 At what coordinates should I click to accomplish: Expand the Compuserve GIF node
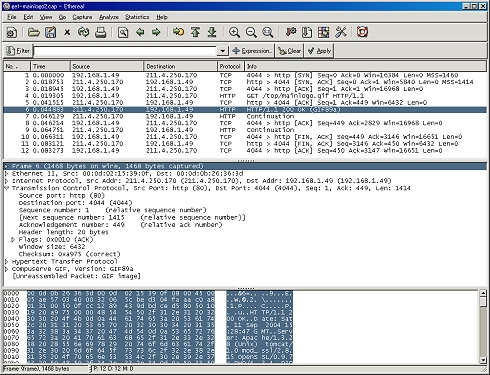pos(7,269)
